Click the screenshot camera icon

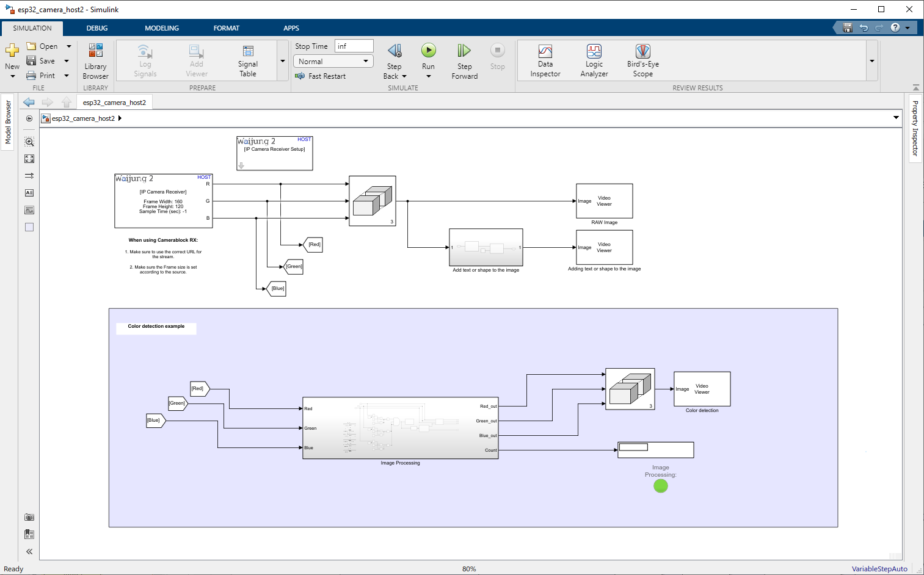[29, 517]
